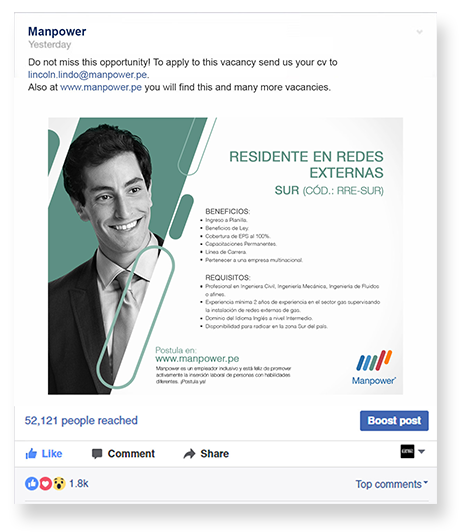
Task: Open the Manpower page name link
Action: pos(57,32)
